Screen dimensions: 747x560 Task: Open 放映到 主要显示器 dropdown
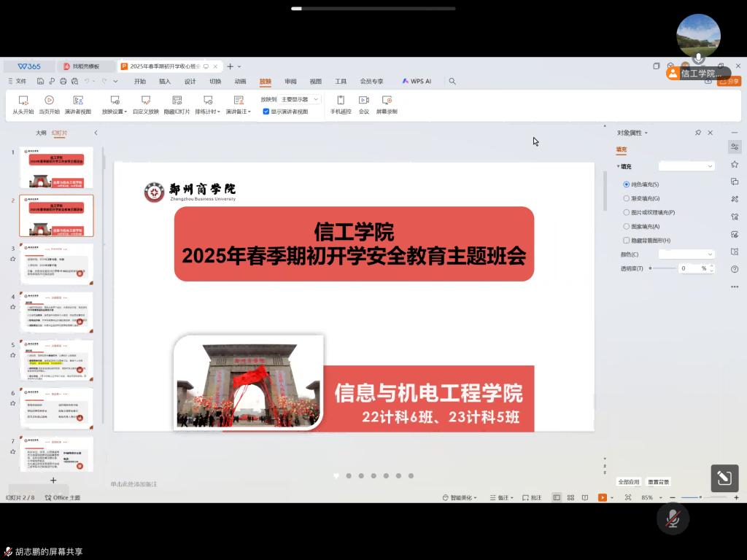(x=301, y=99)
